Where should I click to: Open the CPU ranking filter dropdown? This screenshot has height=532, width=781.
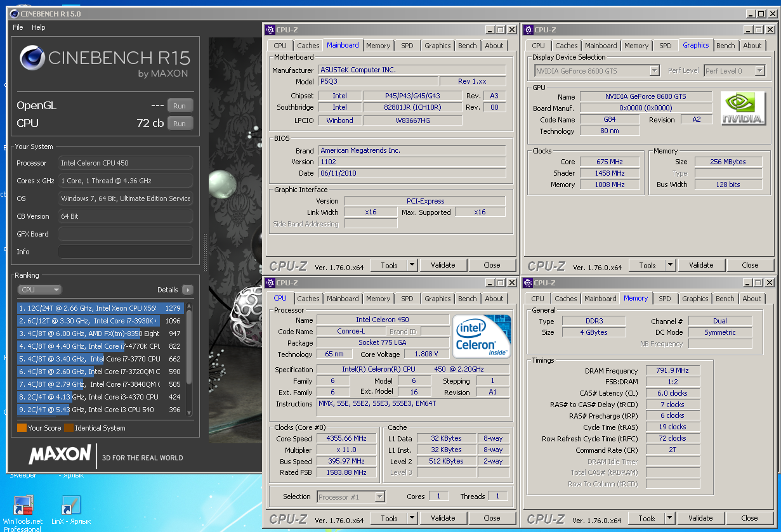pos(39,290)
